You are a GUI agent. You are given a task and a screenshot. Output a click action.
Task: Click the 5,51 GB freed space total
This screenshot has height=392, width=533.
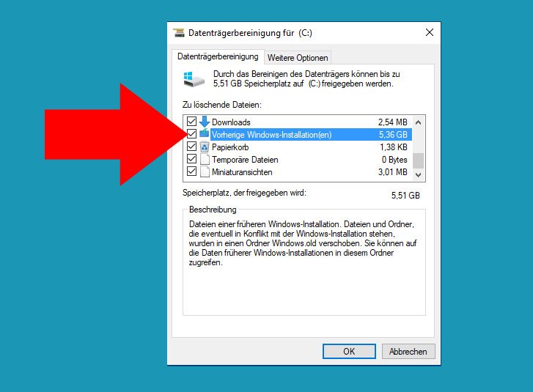[405, 196]
